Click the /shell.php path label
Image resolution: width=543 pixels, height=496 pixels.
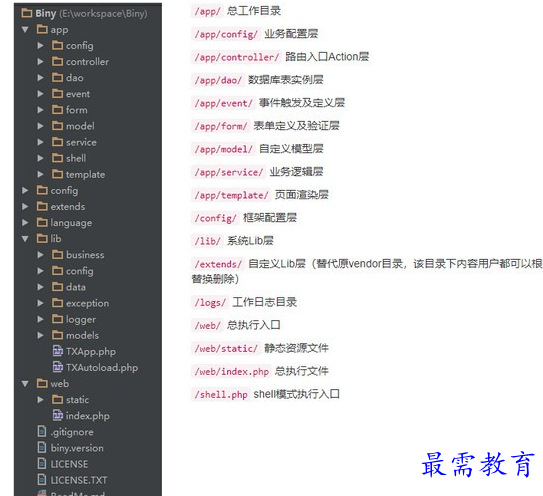(220, 395)
